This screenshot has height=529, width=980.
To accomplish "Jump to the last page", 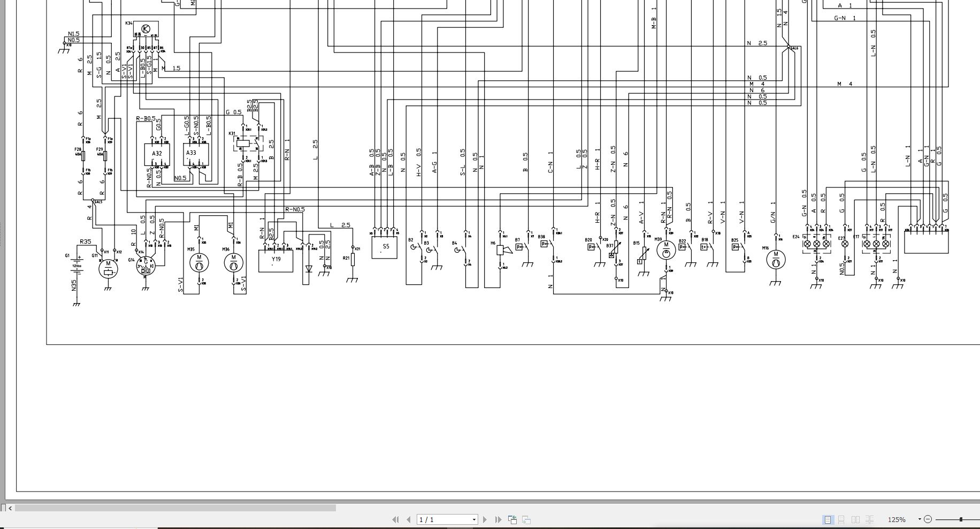I will point(499,519).
